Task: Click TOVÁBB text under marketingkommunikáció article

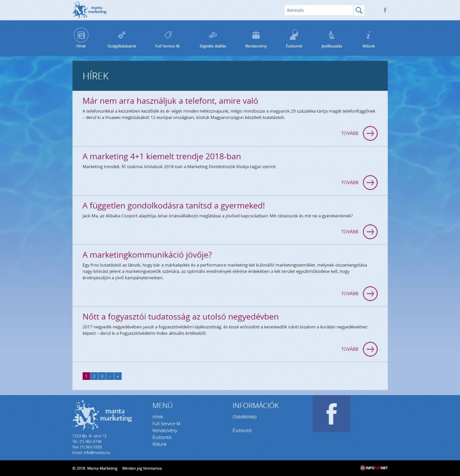Action: (x=350, y=294)
